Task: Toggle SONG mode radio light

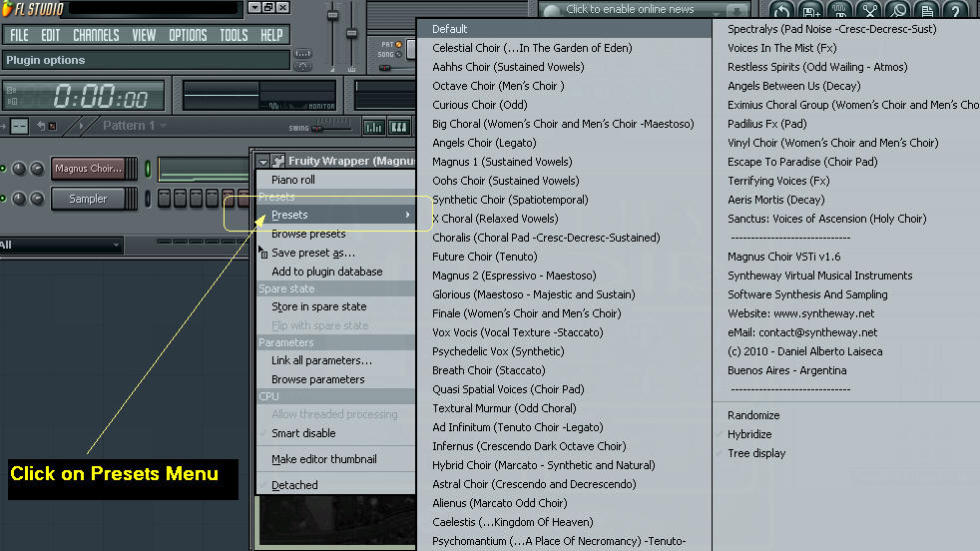Action: point(399,55)
